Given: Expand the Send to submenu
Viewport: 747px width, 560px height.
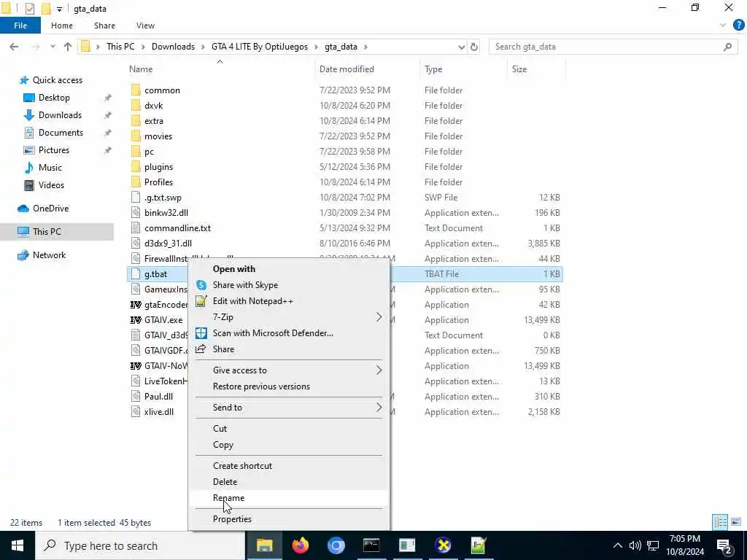Looking at the screenshot, I should [x=289, y=407].
